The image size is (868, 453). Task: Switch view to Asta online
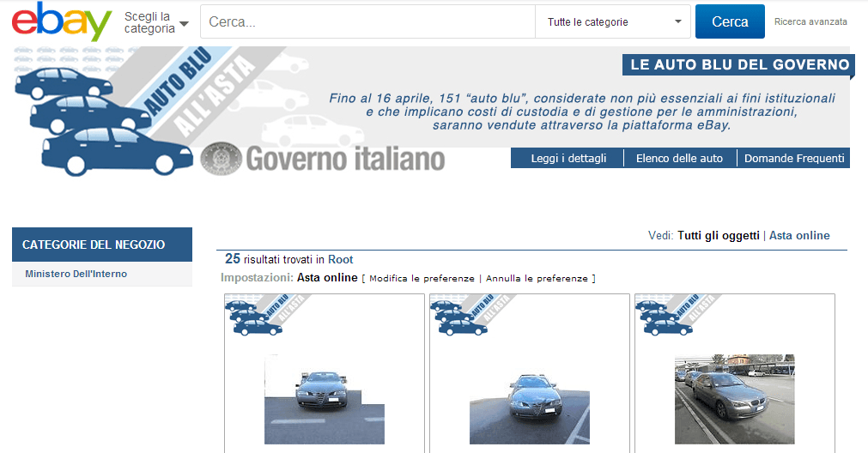coord(799,235)
